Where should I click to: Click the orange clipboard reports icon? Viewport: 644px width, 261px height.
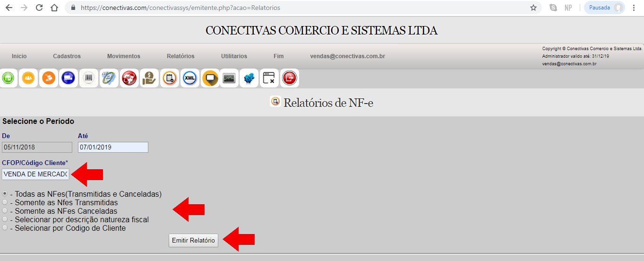[x=170, y=78]
